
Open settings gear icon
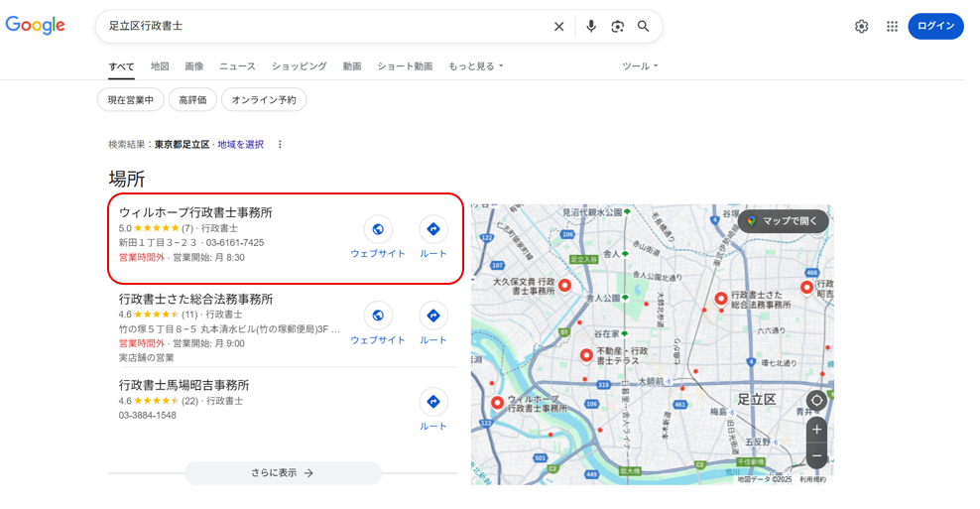(x=861, y=26)
